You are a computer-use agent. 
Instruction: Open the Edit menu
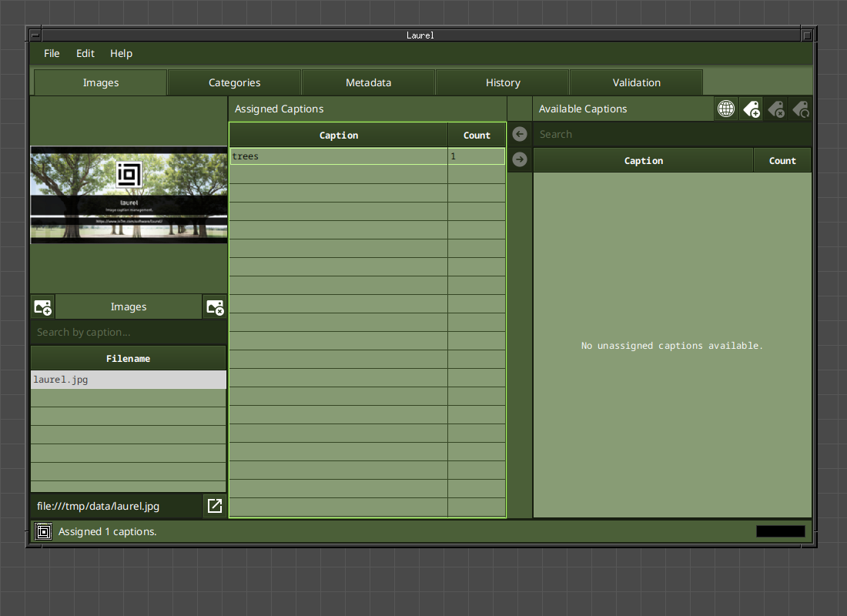85,53
